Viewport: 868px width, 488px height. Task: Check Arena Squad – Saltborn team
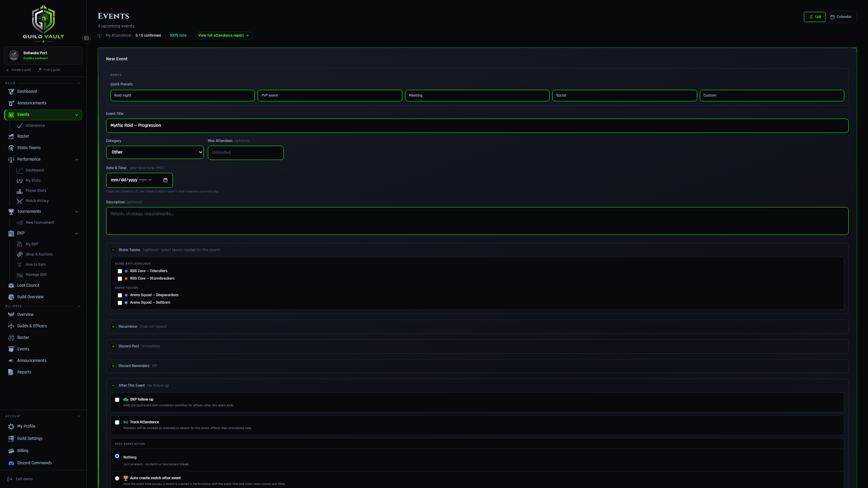(x=120, y=303)
